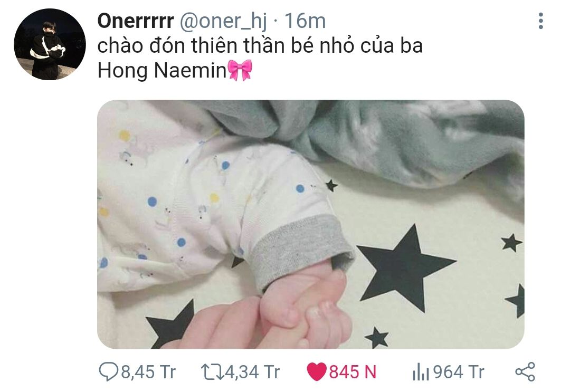Click the tweet text line starting with chào đón
Viewport: 570px width, 392px height.
click(x=260, y=46)
